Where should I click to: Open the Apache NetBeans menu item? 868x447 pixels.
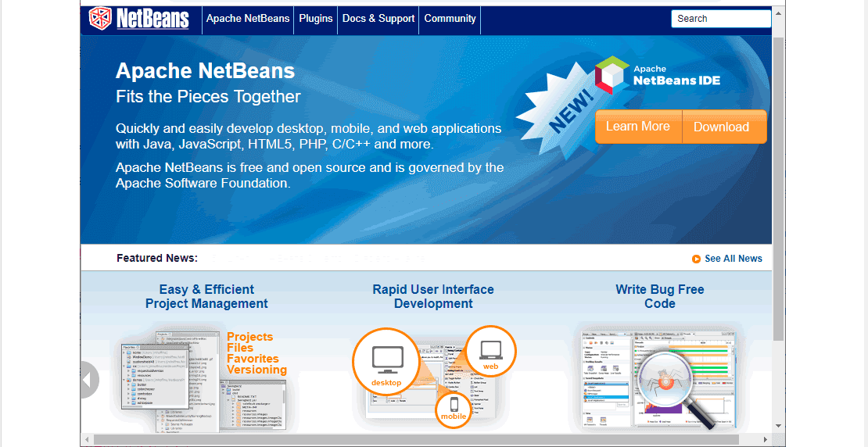tap(247, 18)
